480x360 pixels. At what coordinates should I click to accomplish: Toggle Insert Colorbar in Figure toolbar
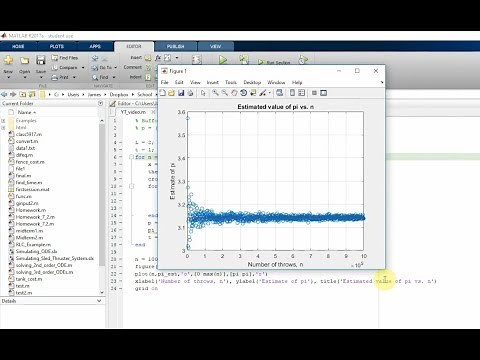tap(292, 93)
